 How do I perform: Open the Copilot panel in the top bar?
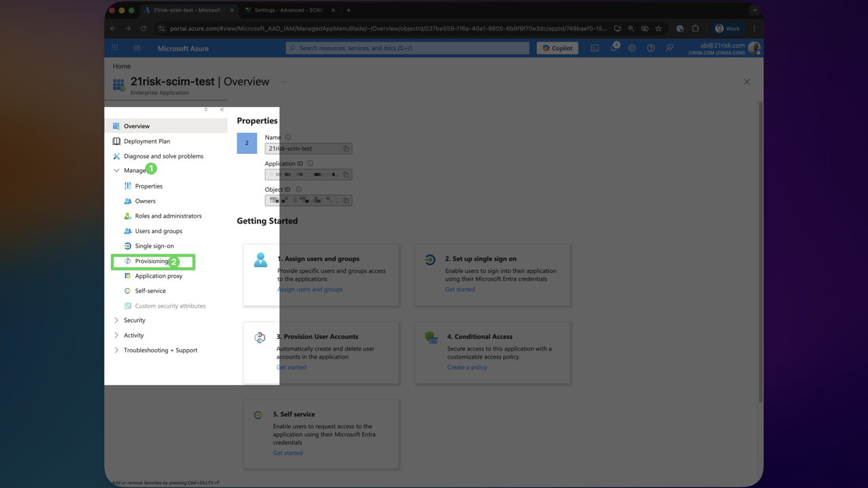click(557, 47)
